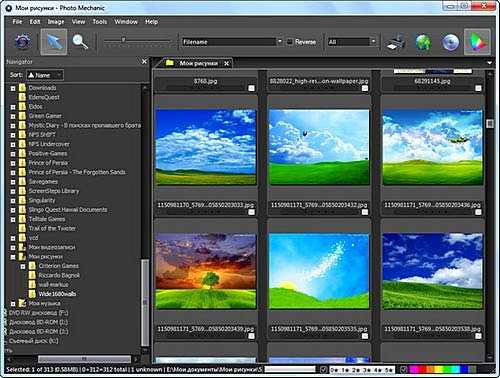Click the Моя музыка folder icon
500x378 pixels.
[22, 303]
